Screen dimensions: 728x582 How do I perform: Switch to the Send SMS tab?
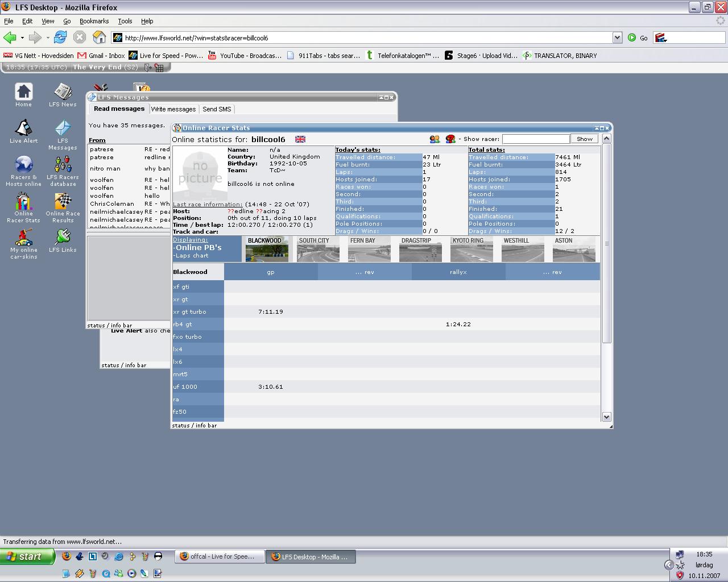(x=217, y=109)
